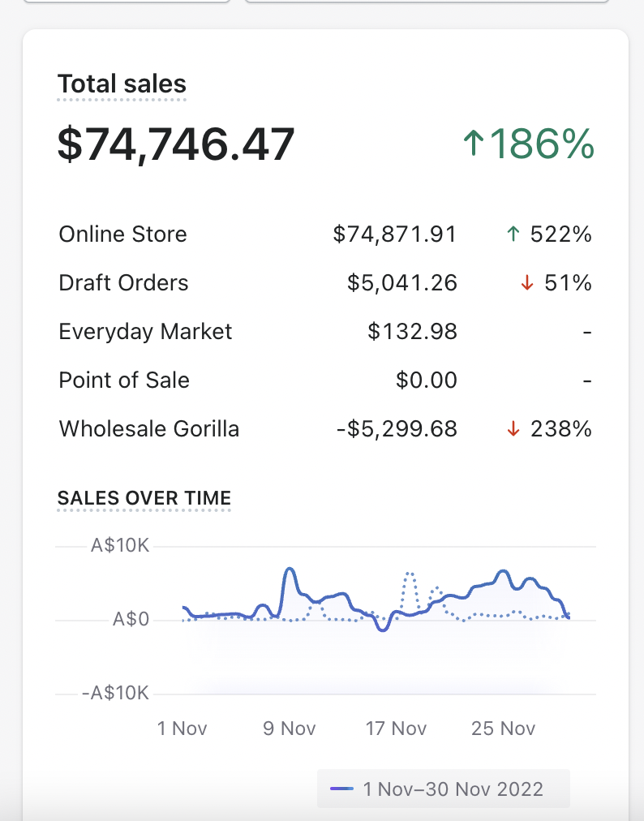This screenshot has width=644, height=821.
Task: Click the Everyday Market channel label
Action: click(x=146, y=332)
